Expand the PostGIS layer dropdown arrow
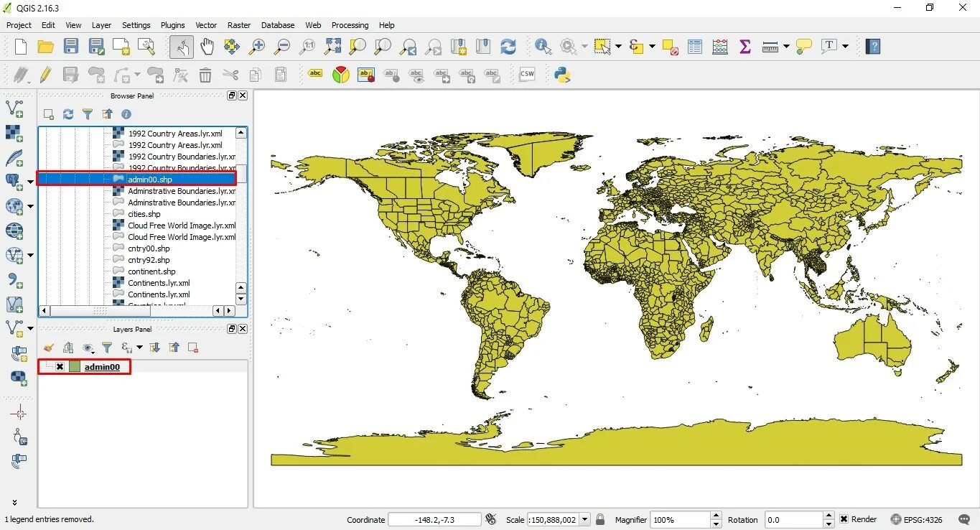 30,182
